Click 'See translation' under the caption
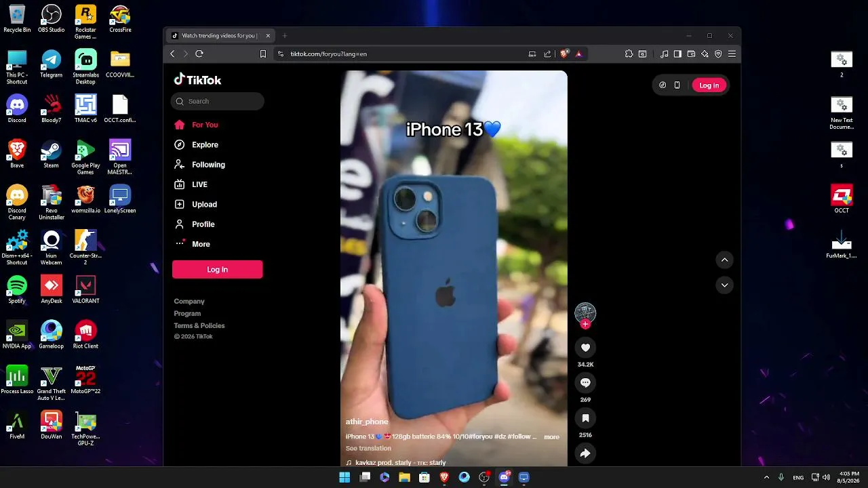The width and height of the screenshot is (868, 488). (x=368, y=449)
